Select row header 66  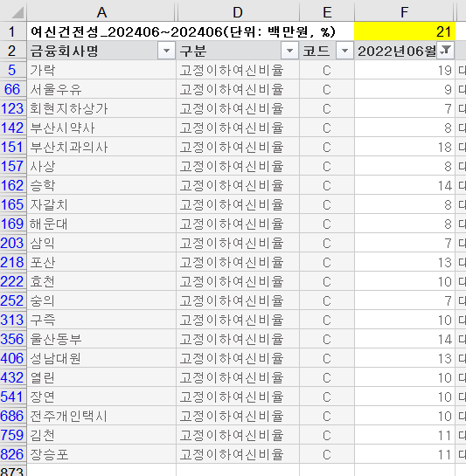pyautogui.click(x=13, y=89)
